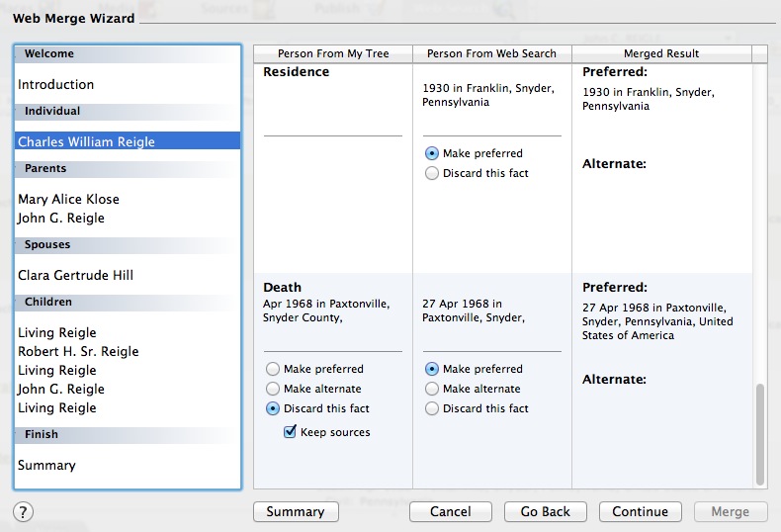Screen dimensions: 781x532
Task: Click merged preferred residence 1930 in Franklin text
Action: (x=649, y=99)
